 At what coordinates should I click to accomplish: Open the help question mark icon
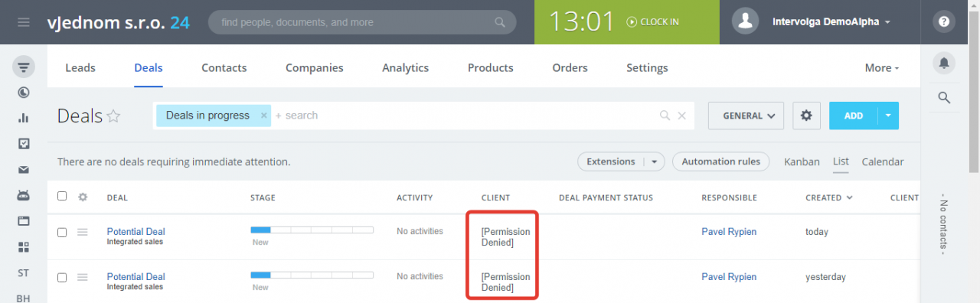click(x=944, y=22)
